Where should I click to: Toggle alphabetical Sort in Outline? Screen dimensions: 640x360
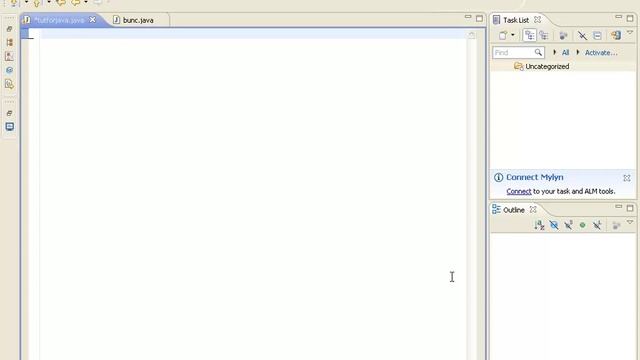pyautogui.click(x=539, y=225)
